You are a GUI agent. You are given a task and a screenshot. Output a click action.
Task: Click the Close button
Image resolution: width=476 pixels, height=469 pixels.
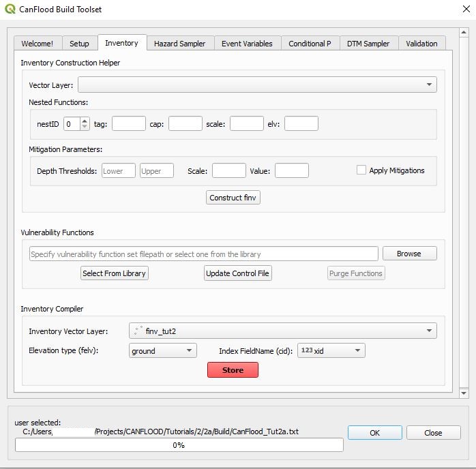(x=434, y=433)
